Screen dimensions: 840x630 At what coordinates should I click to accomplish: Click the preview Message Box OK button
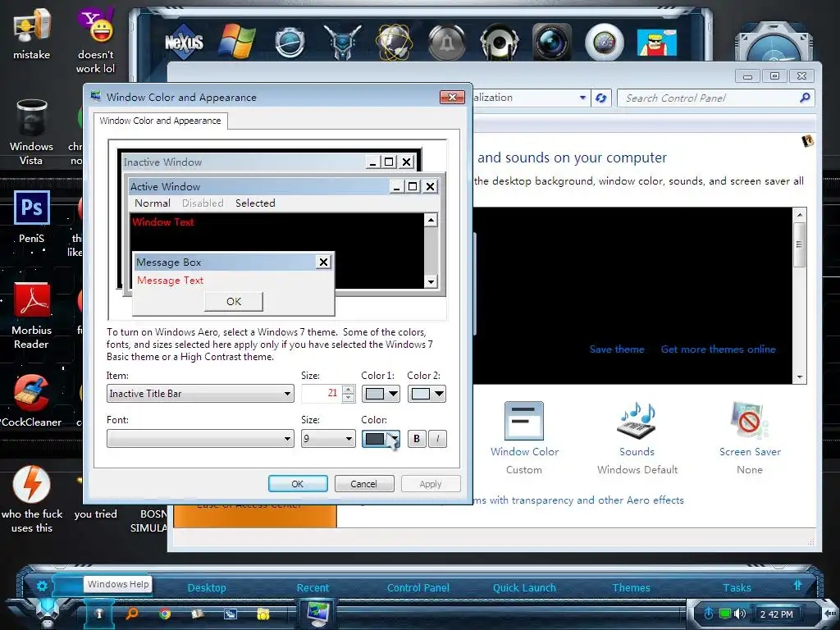pos(234,302)
